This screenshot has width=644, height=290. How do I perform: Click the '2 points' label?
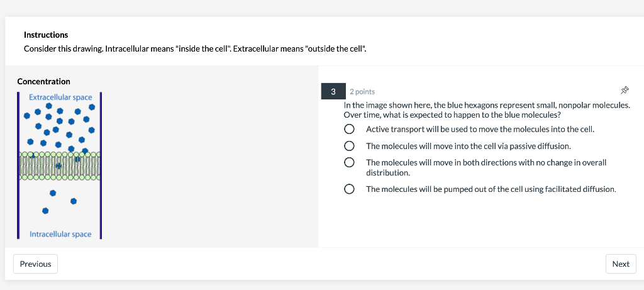(x=362, y=92)
